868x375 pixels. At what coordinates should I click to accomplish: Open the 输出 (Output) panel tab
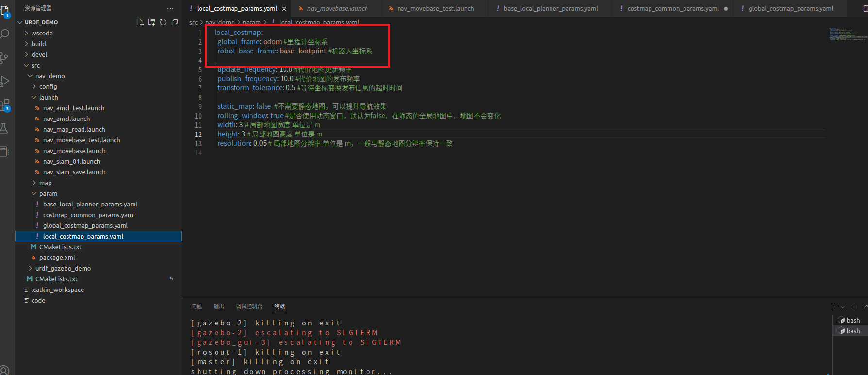pos(219,307)
